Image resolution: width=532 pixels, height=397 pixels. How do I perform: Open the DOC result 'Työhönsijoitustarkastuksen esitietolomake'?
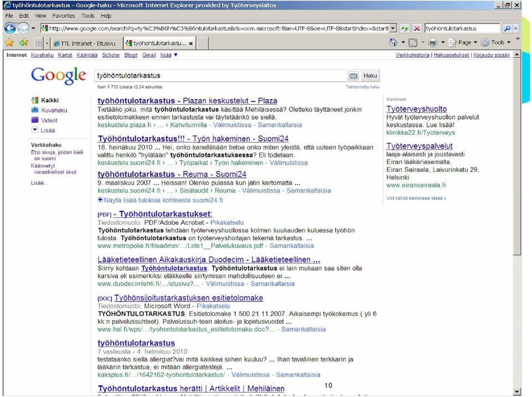click(188, 298)
